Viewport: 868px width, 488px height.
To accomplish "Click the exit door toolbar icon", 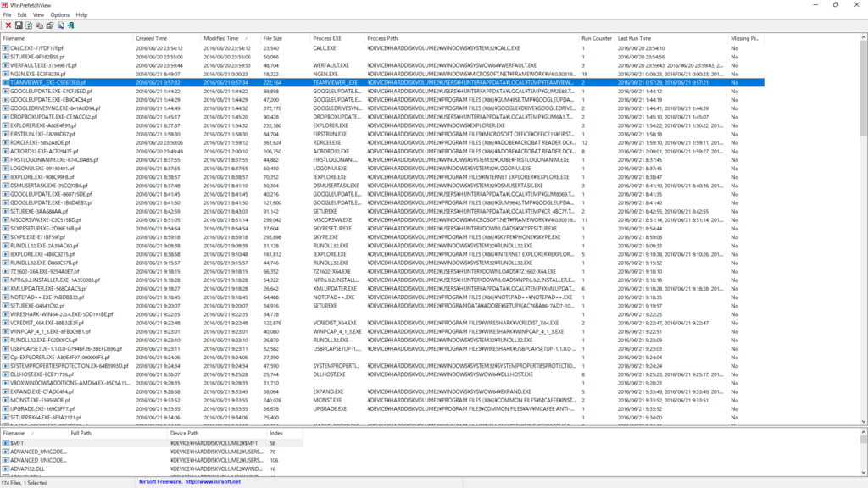I will pyautogui.click(x=71, y=25).
